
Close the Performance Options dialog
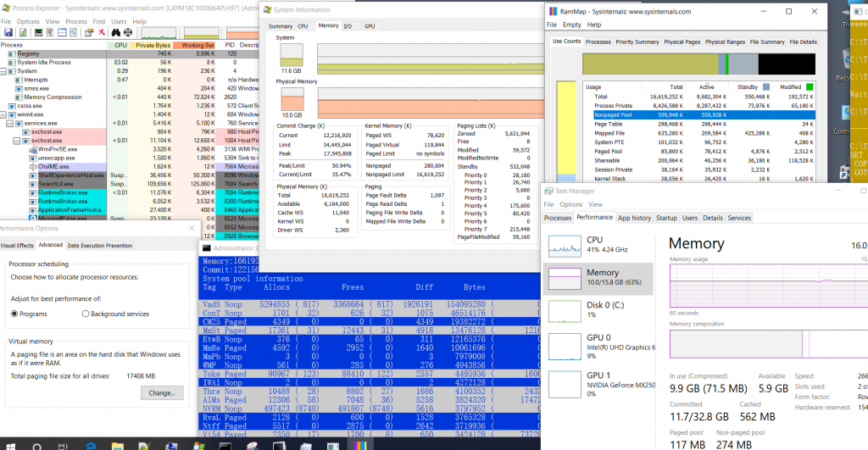192,228
